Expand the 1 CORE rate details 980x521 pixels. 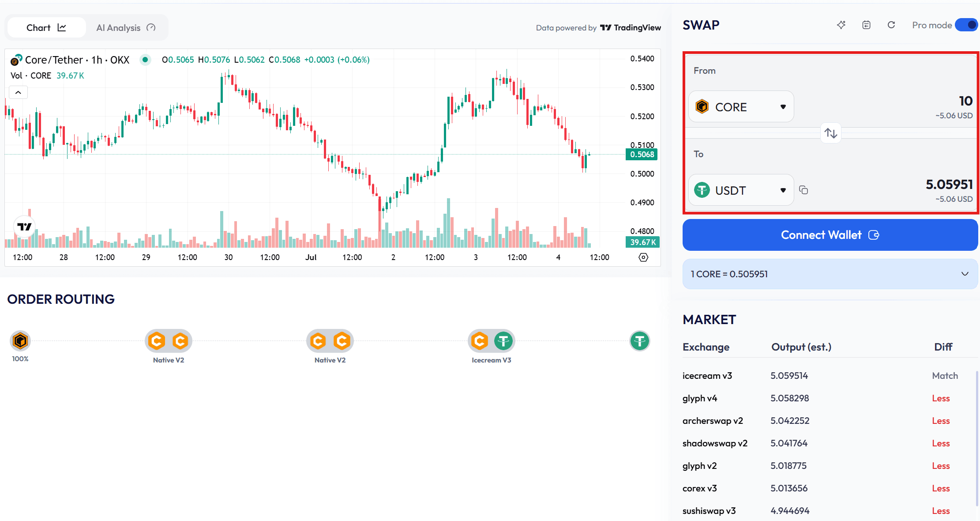point(965,274)
